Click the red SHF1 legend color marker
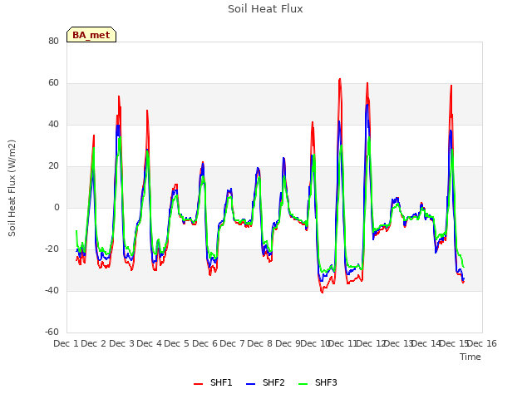Image resolution: width=532 pixels, height=399 pixels. point(198,384)
